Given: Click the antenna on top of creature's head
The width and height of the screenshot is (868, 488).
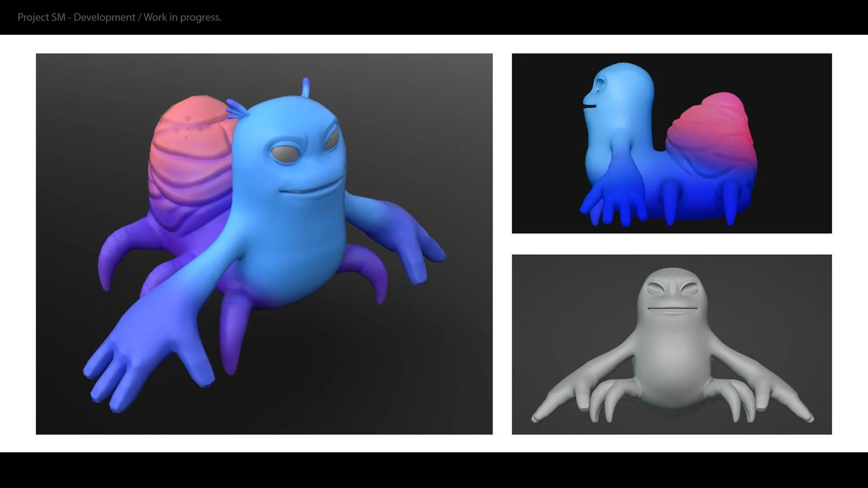Looking at the screenshot, I should coord(306,87).
